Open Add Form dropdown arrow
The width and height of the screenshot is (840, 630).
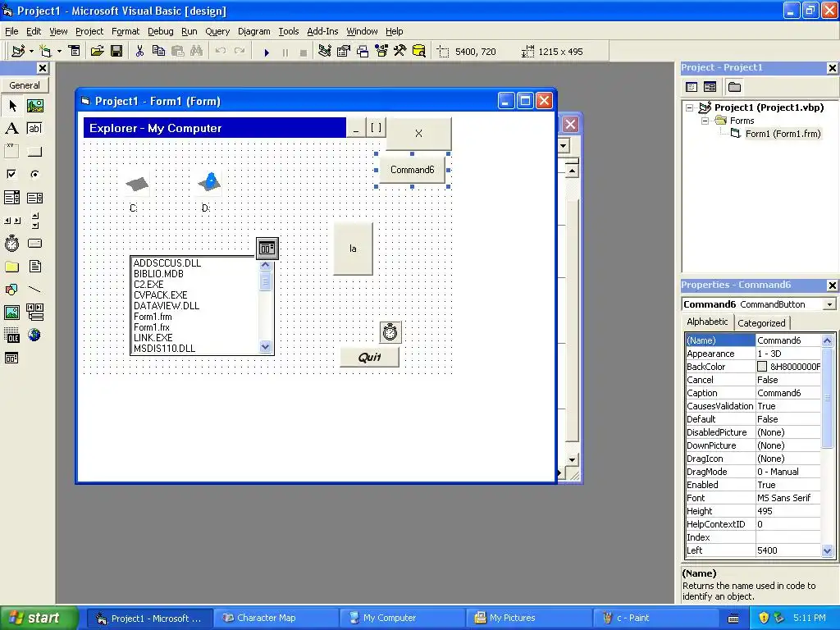coord(59,52)
